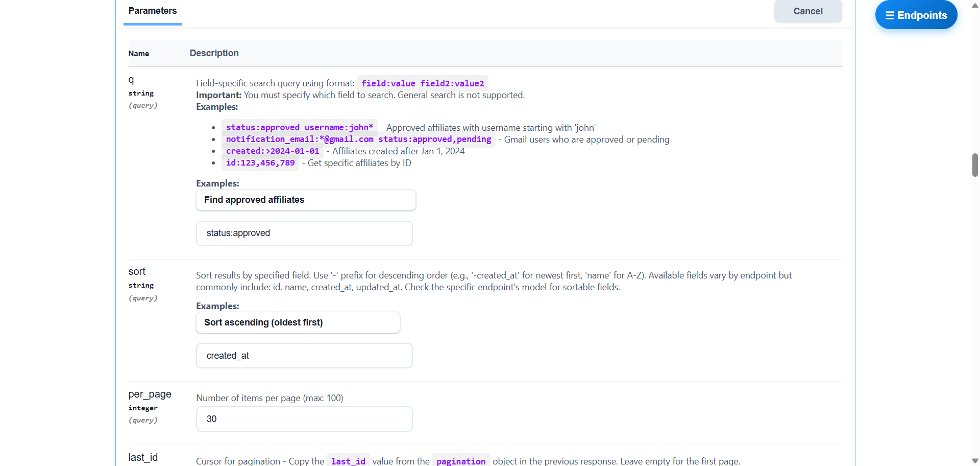
Task: Click the scrollbar down arrow
Action: [975, 460]
